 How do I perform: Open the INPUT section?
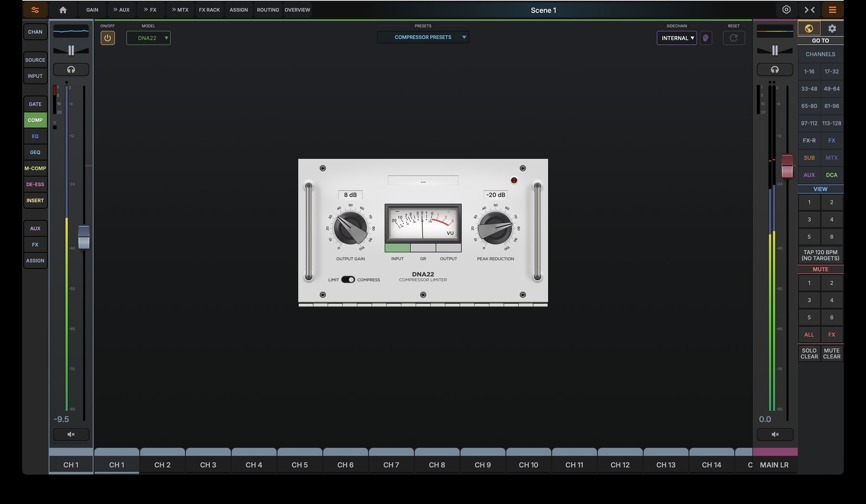(x=35, y=76)
